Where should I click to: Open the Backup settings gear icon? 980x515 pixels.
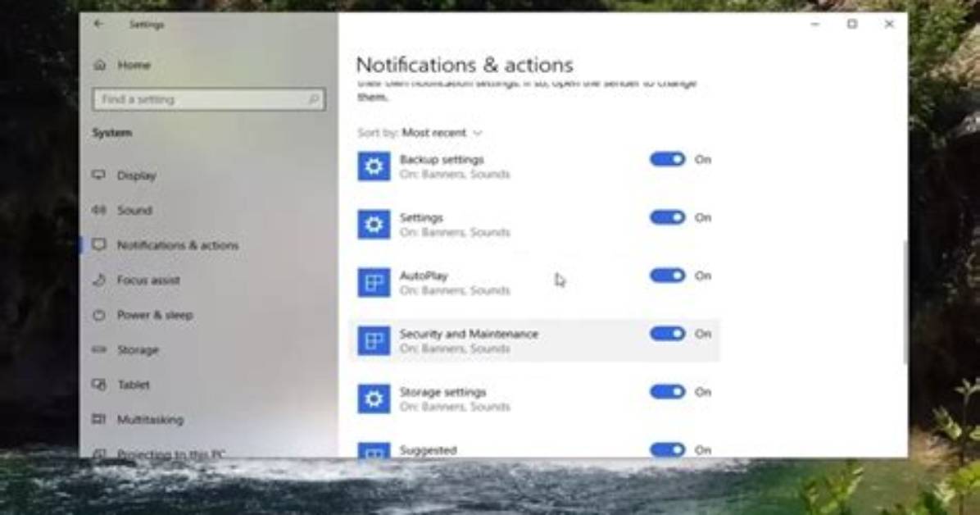pos(374,166)
